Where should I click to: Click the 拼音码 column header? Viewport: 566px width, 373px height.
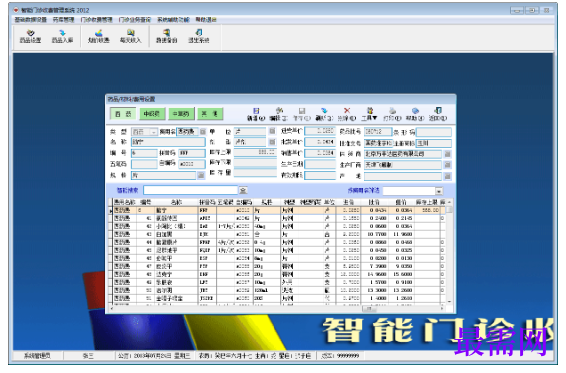(x=207, y=202)
